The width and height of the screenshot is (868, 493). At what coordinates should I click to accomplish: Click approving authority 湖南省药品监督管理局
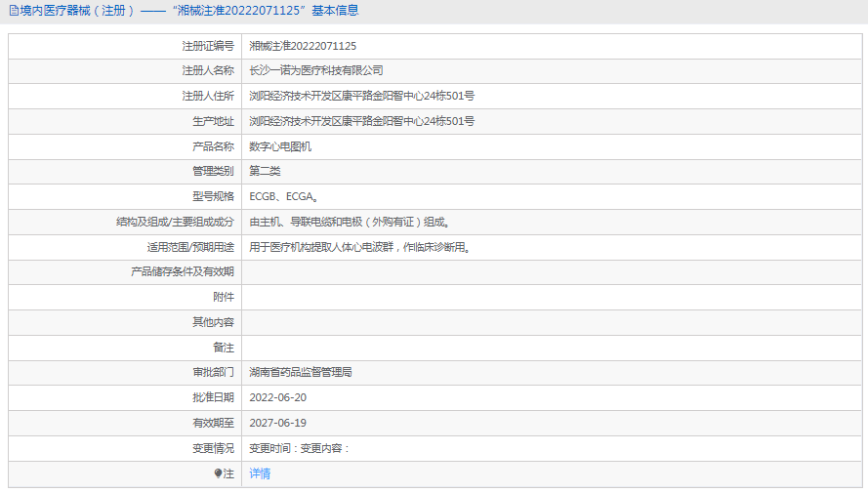301,372
